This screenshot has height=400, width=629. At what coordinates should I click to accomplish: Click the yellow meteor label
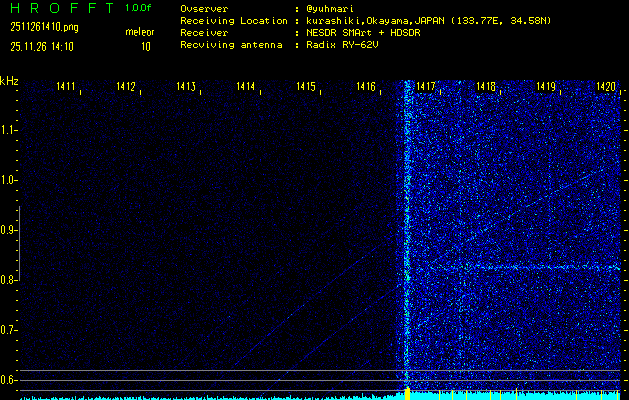click(x=139, y=32)
